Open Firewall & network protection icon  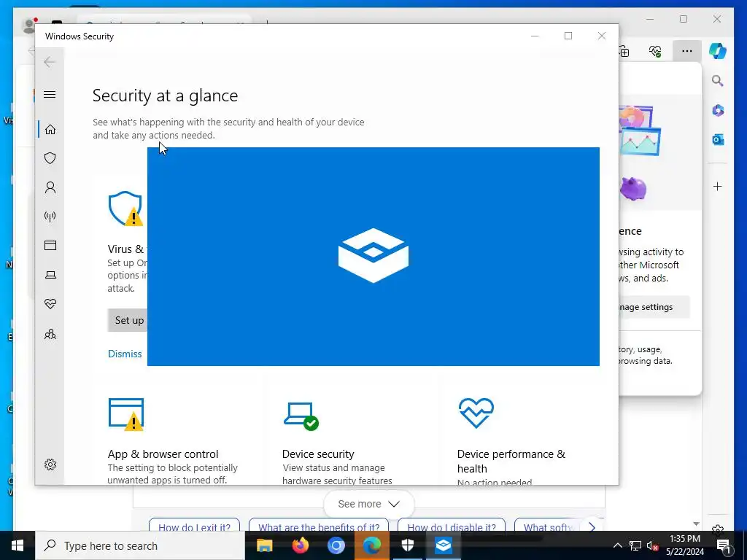pyautogui.click(x=50, y=217)
